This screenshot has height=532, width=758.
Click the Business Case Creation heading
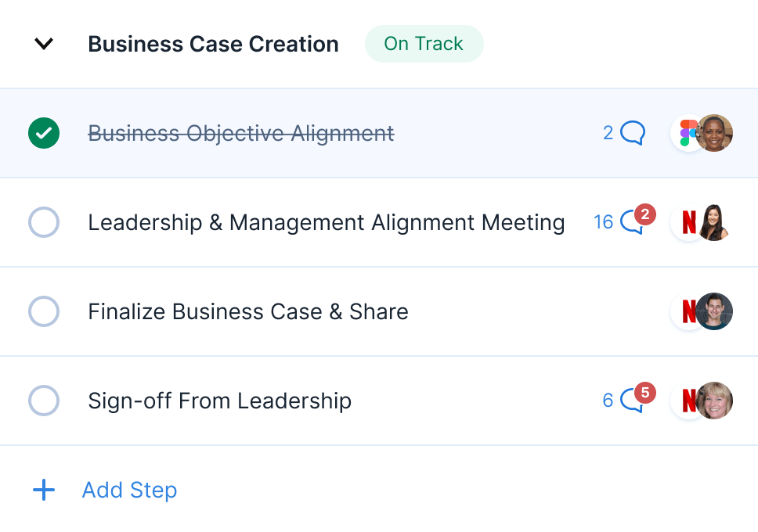[x=213, y=44]
